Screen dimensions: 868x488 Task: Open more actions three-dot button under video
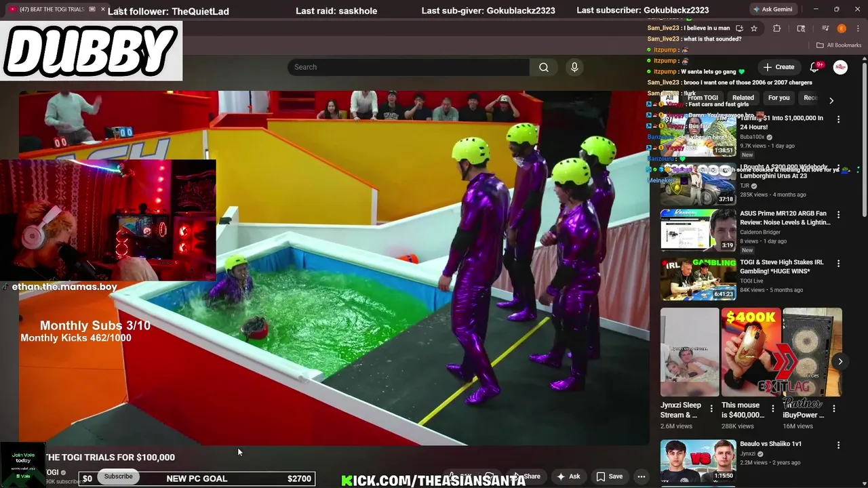click(x=641, y=476)
